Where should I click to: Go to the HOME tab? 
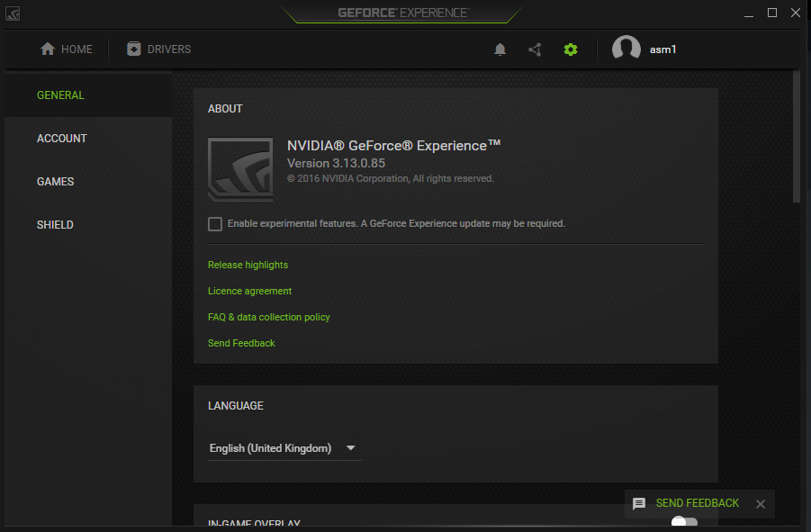click(x=67, y=50)
